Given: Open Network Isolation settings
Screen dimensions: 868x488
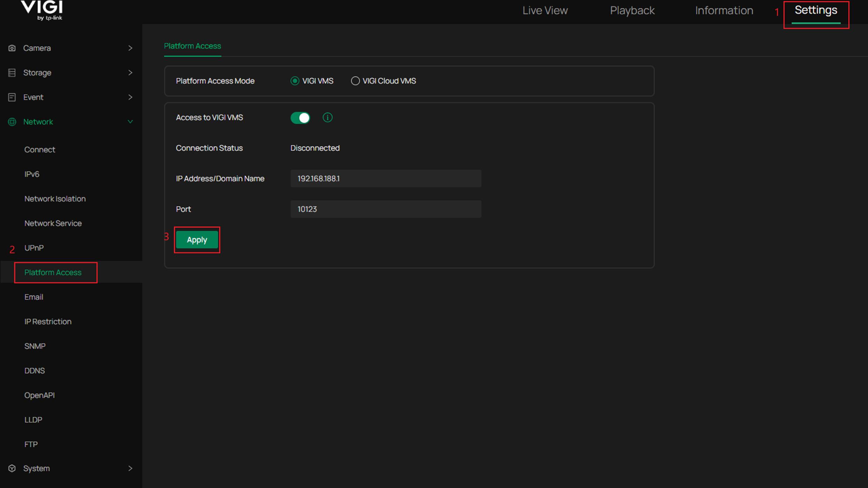Looking at the screenshot, I should click(55, 199).
